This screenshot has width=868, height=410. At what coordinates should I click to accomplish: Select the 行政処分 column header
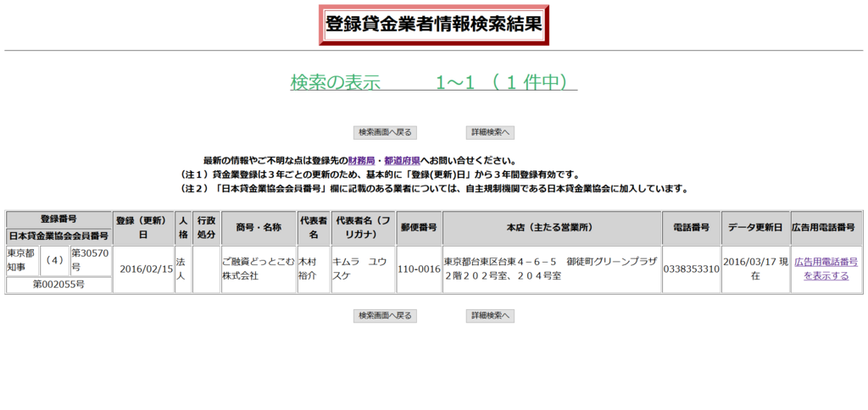207,228
